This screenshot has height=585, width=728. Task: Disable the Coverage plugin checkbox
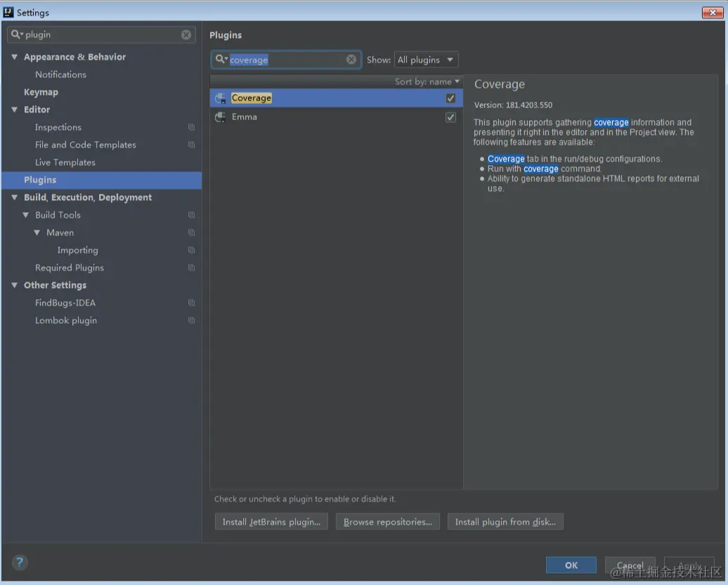pos(450,98)
